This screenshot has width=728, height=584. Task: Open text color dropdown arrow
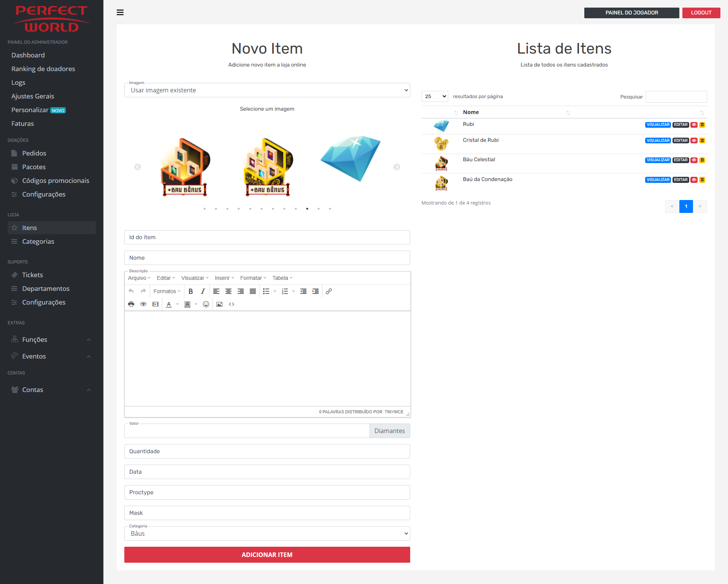(178, 304)
